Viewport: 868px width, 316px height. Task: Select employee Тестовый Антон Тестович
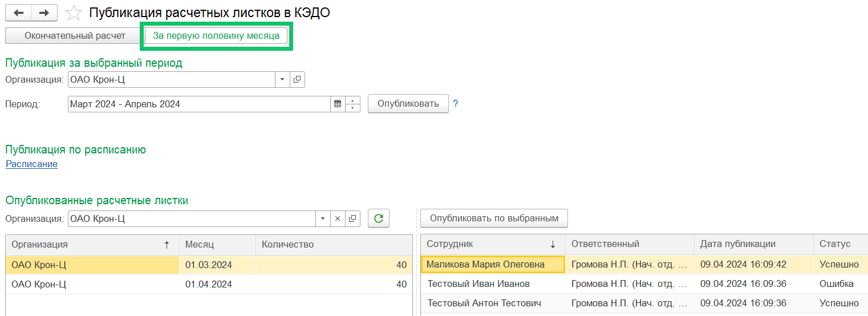(493, 303)
